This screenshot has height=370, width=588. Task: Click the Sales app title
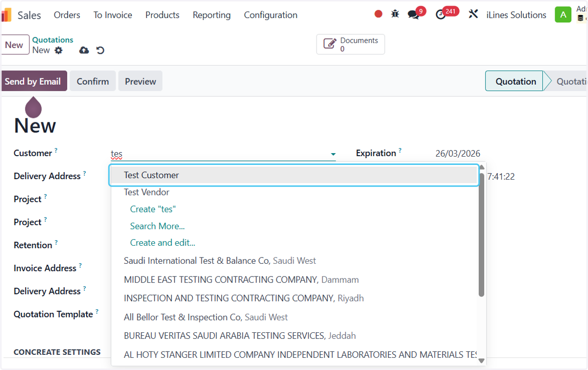pos(29,15)
